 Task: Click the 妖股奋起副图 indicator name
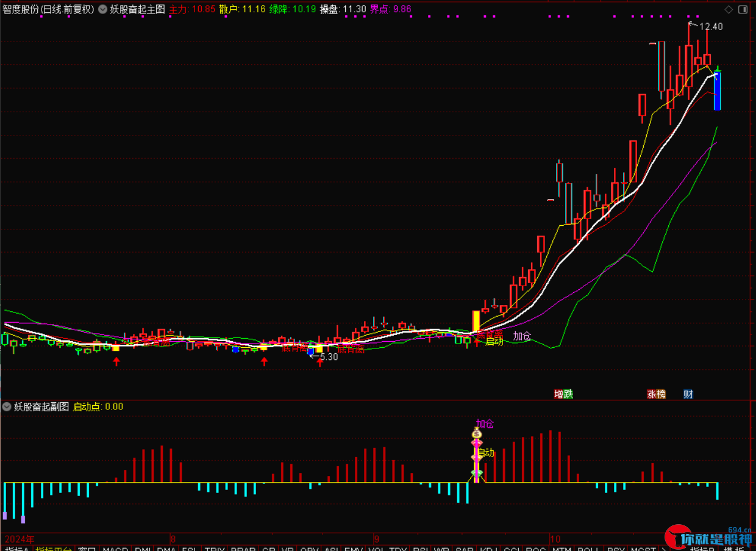[x=41, y=407]
